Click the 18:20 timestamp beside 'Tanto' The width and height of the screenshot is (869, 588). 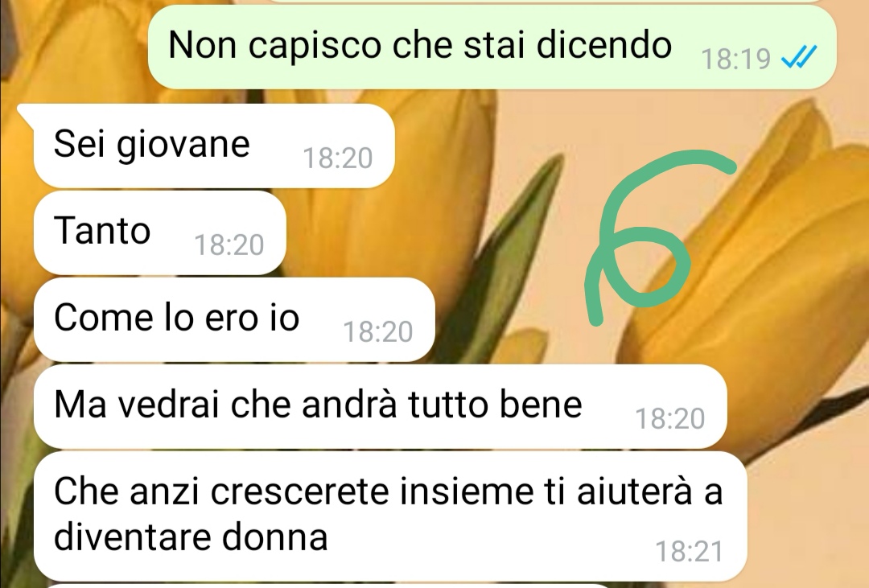point(229,245)
